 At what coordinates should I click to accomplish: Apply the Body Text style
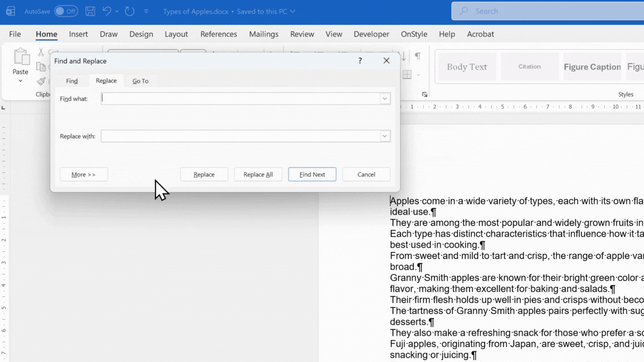click(x=467, y=66)
